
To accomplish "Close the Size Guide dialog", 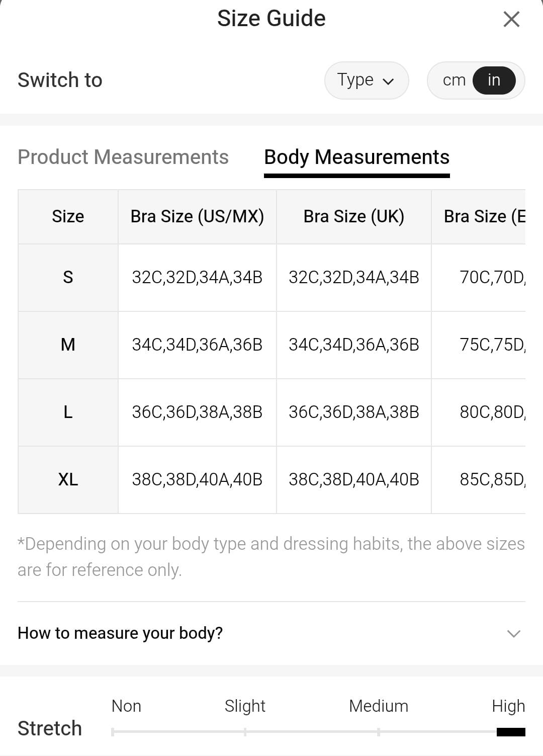I will coord(511,20).
